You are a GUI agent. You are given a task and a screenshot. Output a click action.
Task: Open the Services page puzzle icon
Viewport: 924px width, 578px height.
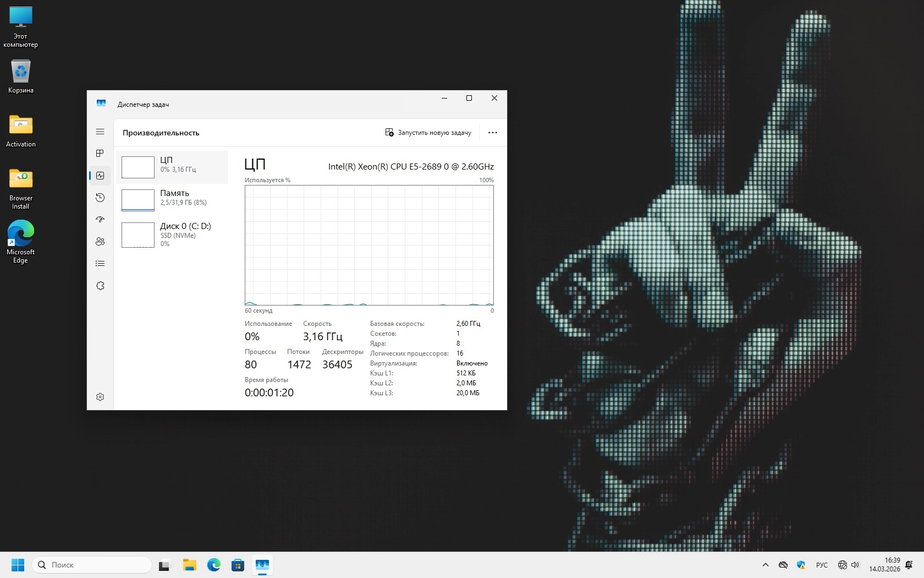coord(100,286)
